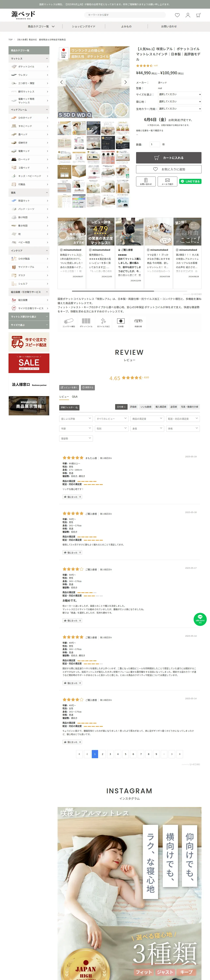Open よみもの navigation item

pos(126,27)
